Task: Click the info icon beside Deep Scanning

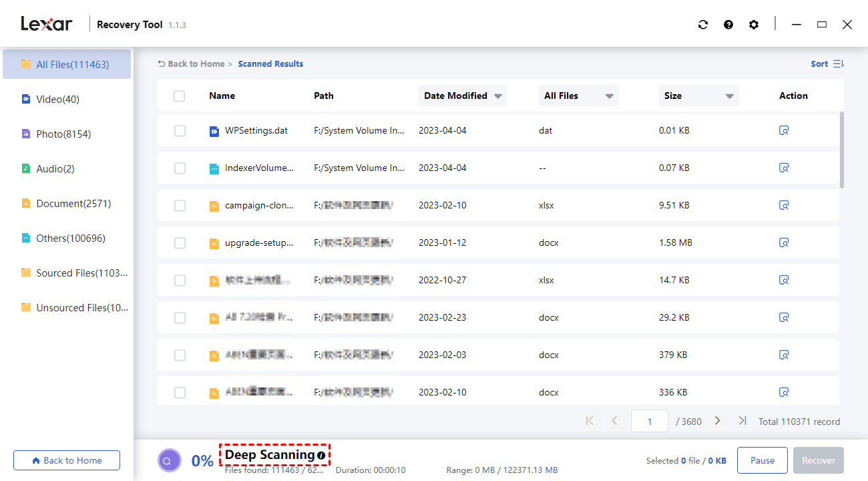Action: pyautogui.click(x=321, y=456)
